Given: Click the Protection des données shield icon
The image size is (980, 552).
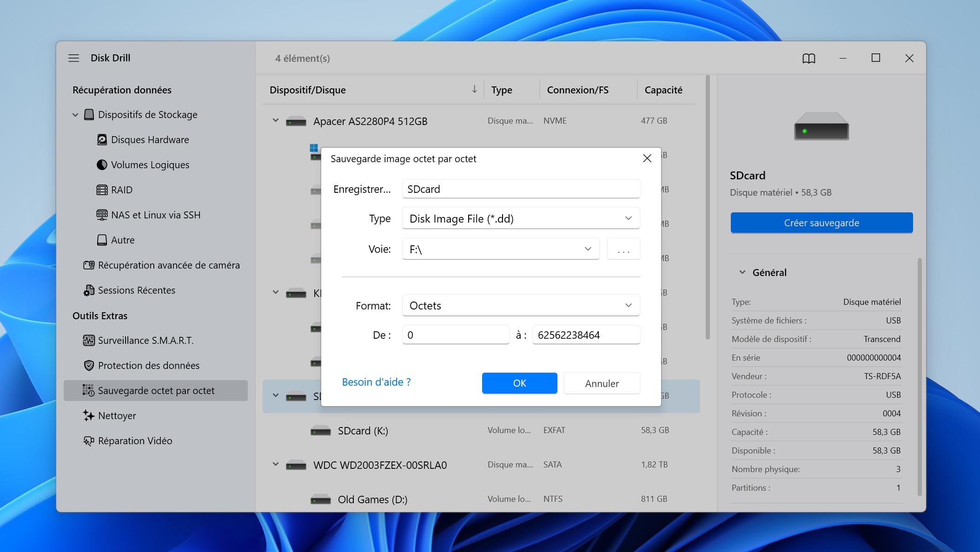Looking at the screenshot, I should 89,366.
